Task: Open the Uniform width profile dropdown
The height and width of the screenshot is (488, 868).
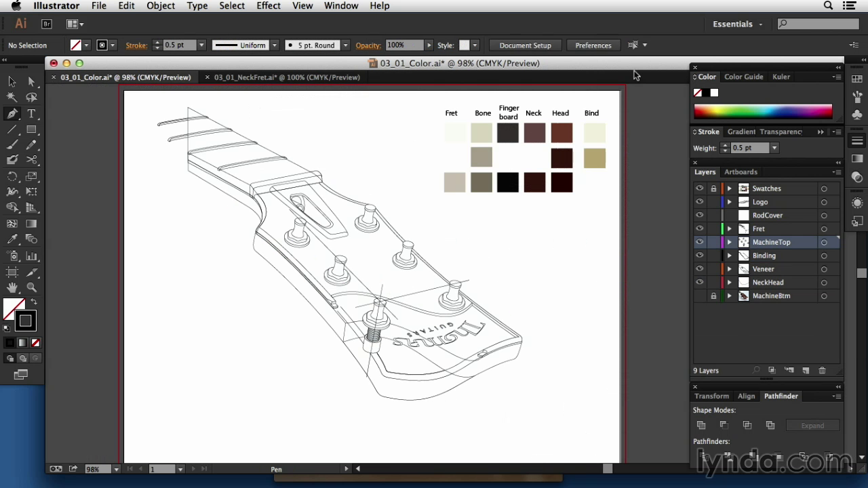Action: (275, 45)
